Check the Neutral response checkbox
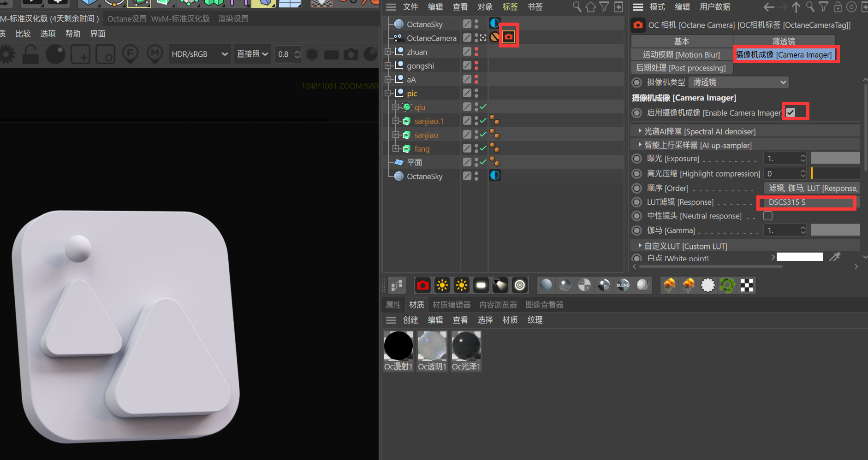 coord(768,216)
